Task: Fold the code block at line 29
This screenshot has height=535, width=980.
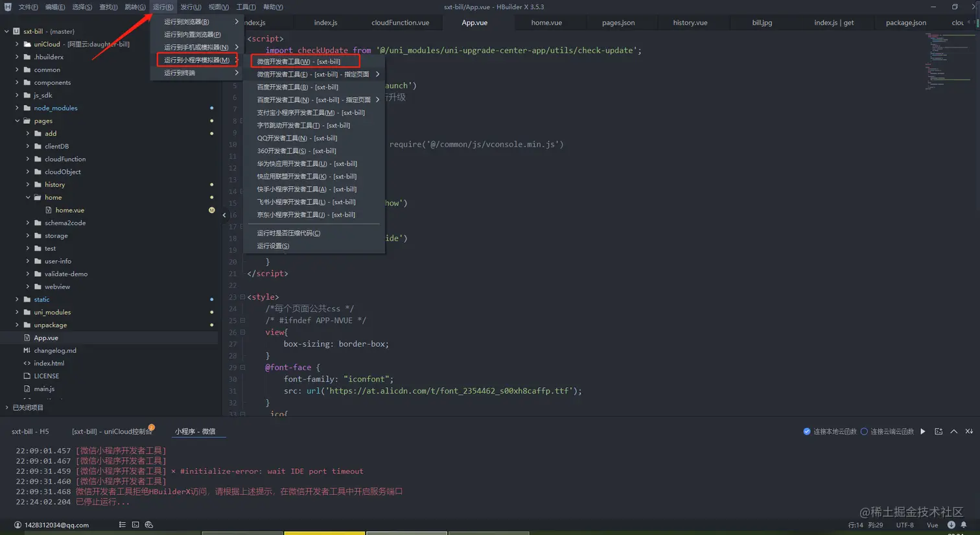Action: pos(242,367)
